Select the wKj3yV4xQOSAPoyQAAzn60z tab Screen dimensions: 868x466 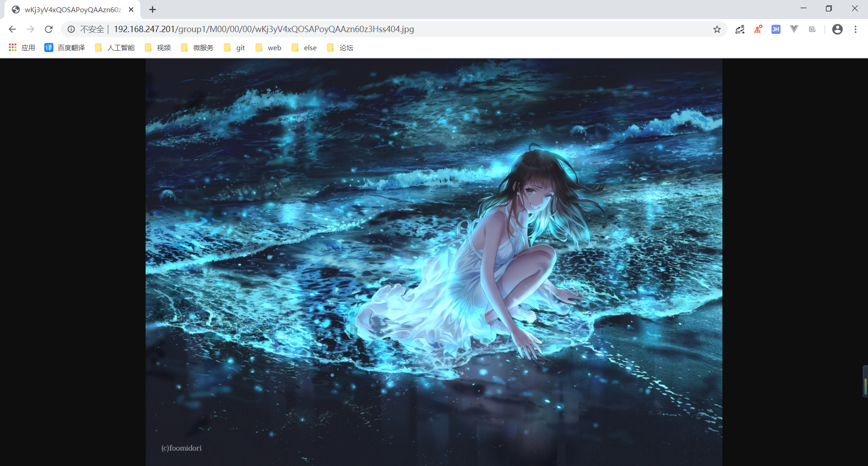tap(72, 10)
